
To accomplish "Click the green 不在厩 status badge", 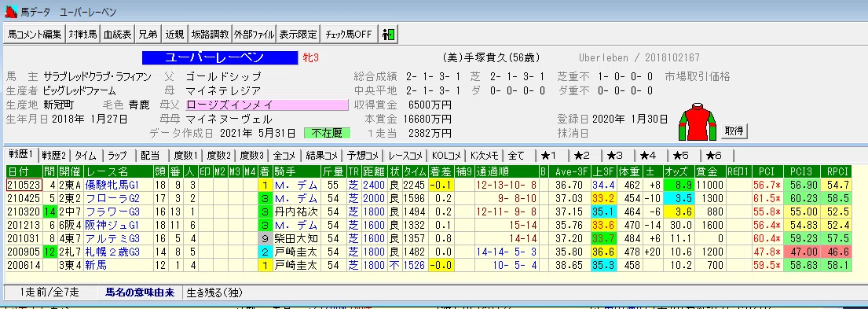I will pos(327,133).
